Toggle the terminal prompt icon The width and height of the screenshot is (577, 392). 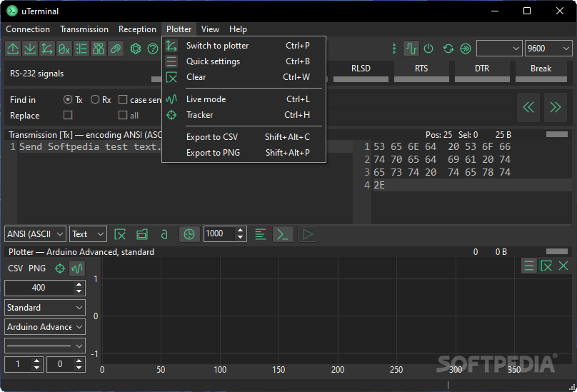coord(283,234)
